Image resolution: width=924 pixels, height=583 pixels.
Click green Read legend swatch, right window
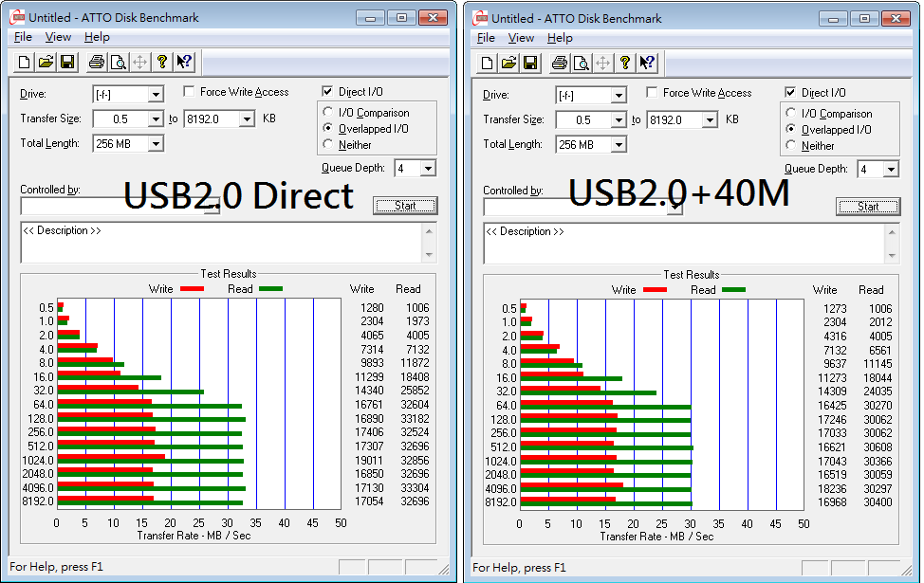733,290
